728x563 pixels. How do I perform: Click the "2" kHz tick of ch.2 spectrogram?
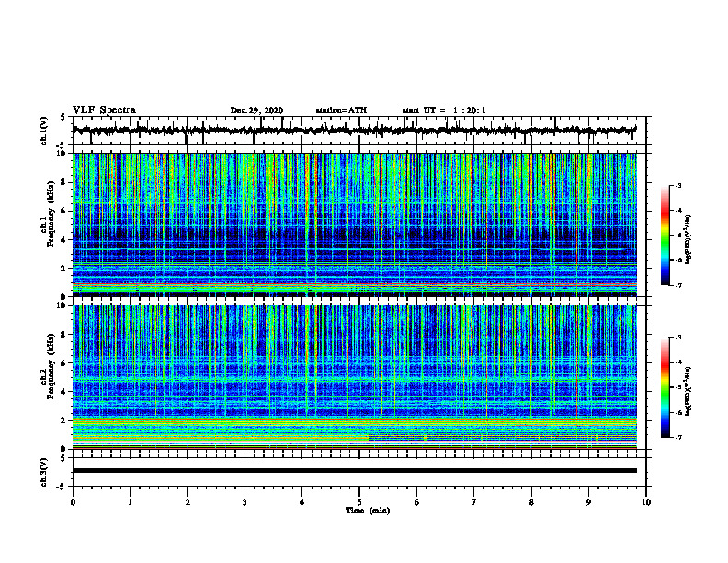(64, 420)
